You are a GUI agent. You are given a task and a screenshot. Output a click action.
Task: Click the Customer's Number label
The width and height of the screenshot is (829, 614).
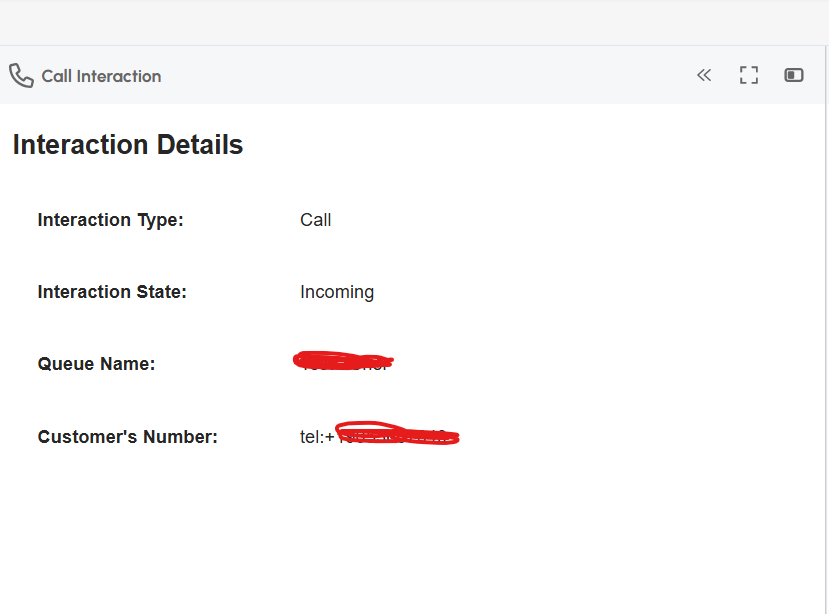click(127, 437)
